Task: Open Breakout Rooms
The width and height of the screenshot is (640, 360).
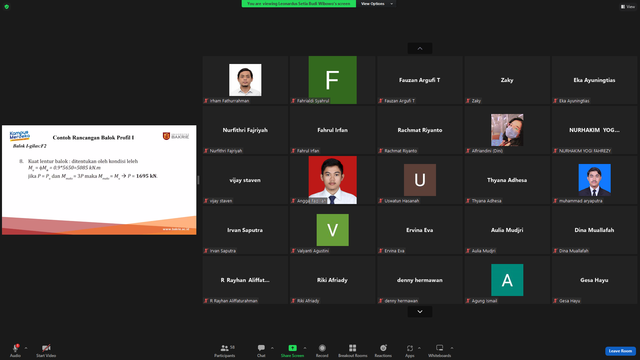Action: click(353, 350)
